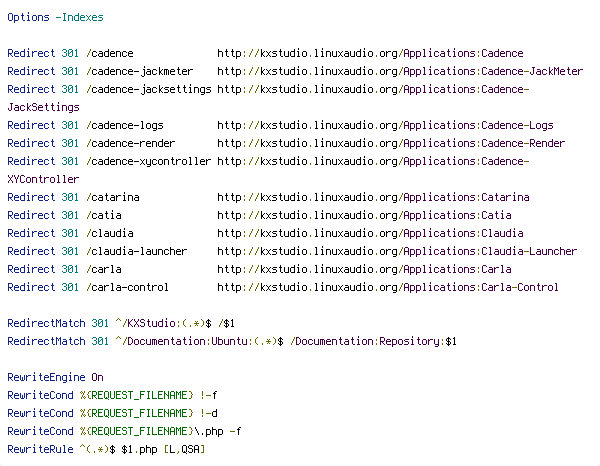Click the '/carla' redirect path
The width and height of the screenshot is (600, 466).
point(104,269)
